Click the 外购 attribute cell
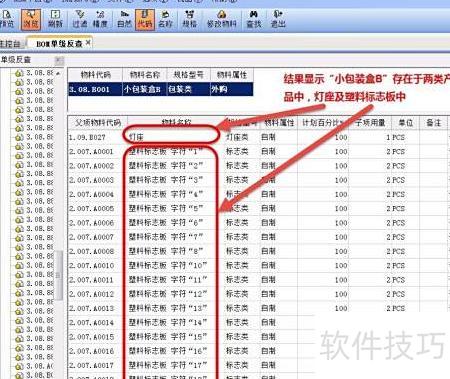Viewport: 450px width, 379px height. click(x=232, y=89)
